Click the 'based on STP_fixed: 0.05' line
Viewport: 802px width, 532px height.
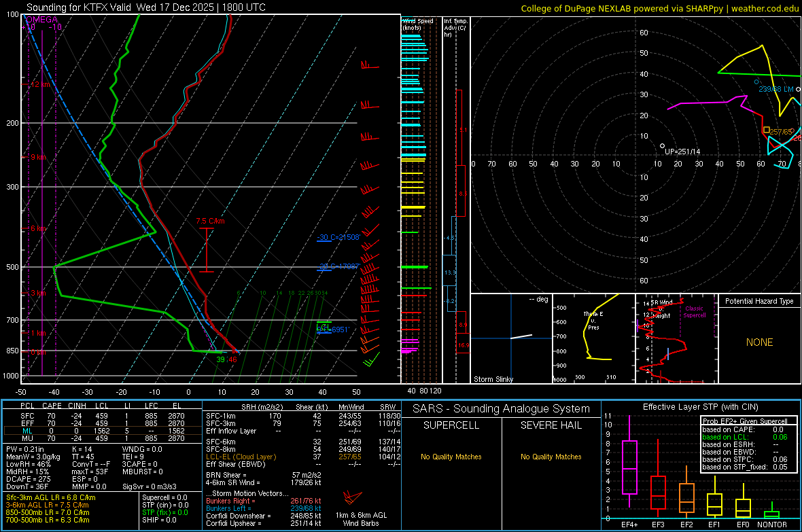click(x=745, y=467)
